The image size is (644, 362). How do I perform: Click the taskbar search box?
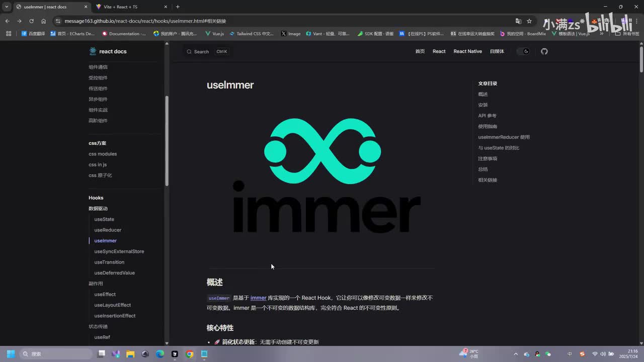tap(56, 354)
